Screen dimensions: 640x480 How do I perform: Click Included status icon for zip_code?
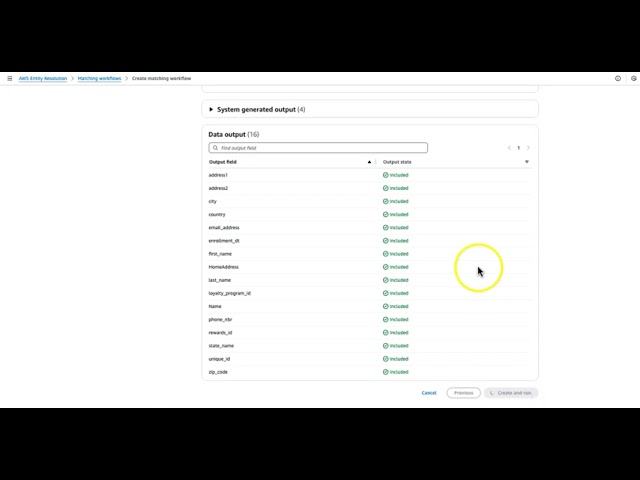click(385, 372)
